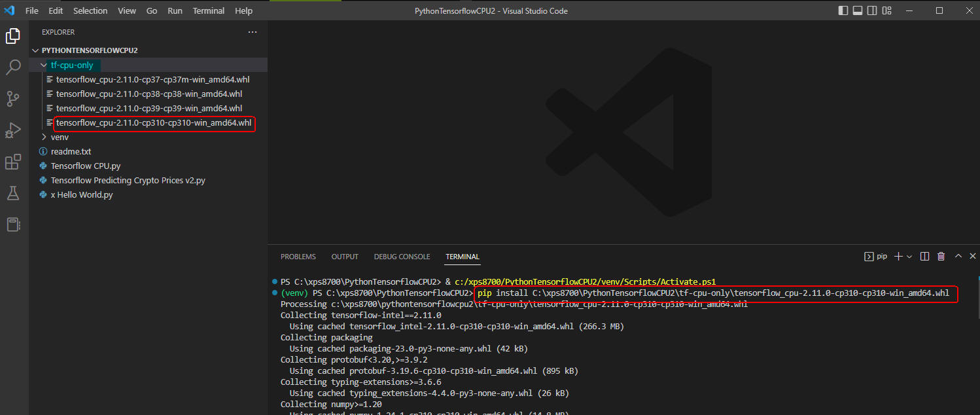The height and width of the screenshot is (415, 980).
Task: Open the Source Control view
Action: [x=13, y=99]
